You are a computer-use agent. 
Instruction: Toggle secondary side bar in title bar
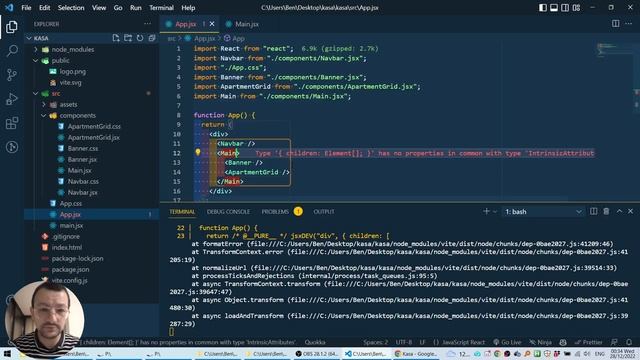[x=565, y=7]
